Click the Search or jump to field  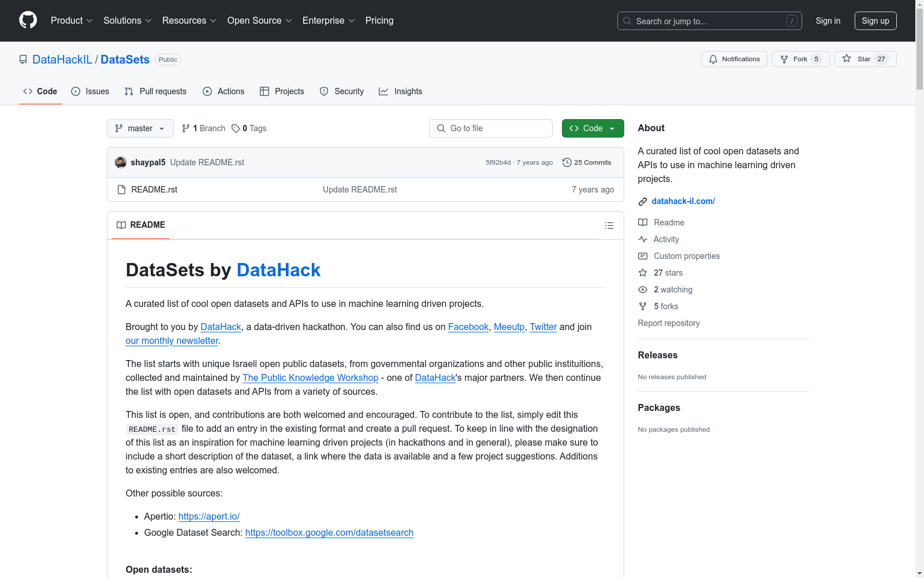coord(710,21)
